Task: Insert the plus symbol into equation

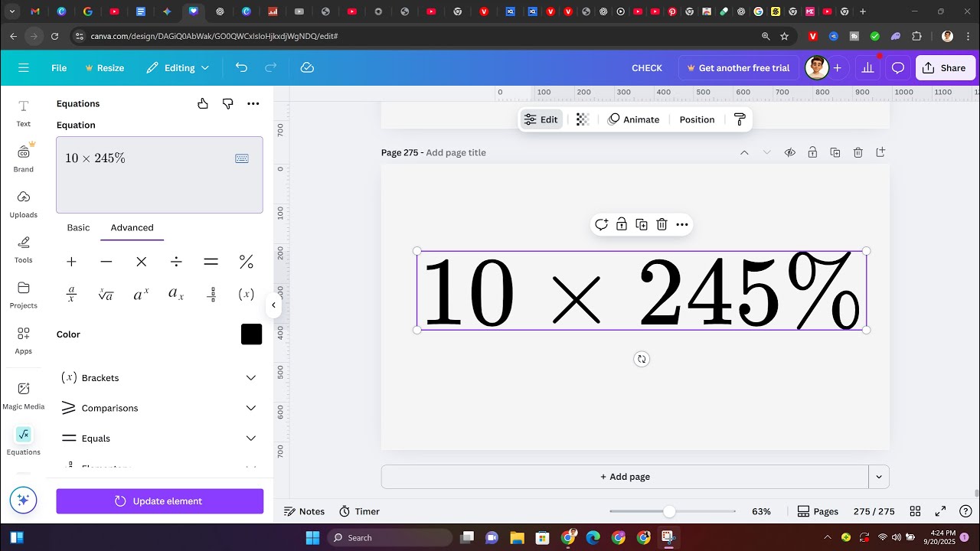Action: (71, 262)
